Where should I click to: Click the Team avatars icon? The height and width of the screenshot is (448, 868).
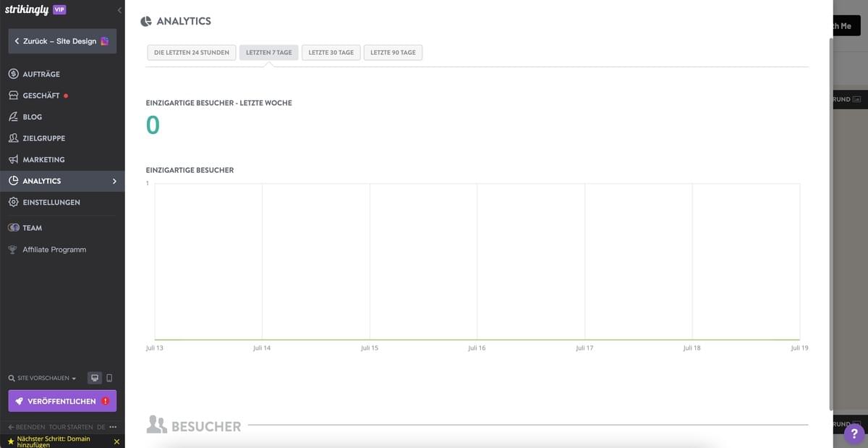(13, 228)
